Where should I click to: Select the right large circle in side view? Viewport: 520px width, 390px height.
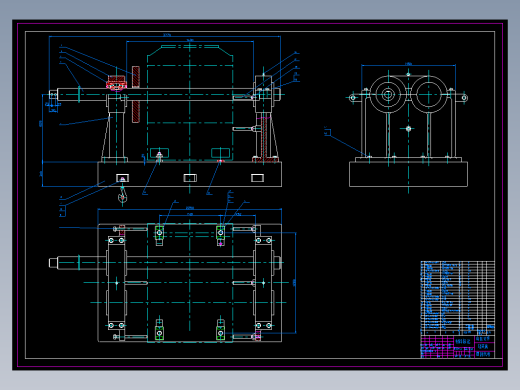click(x=428, y=95)
